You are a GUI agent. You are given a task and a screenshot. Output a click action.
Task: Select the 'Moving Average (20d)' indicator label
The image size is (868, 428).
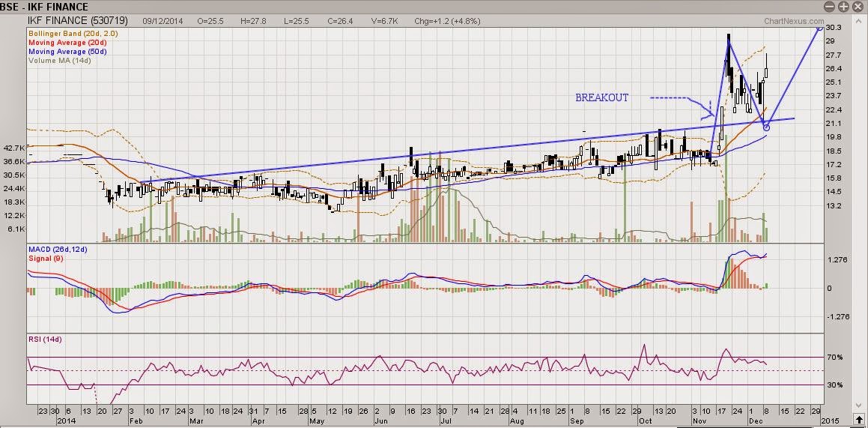point(67,43)
